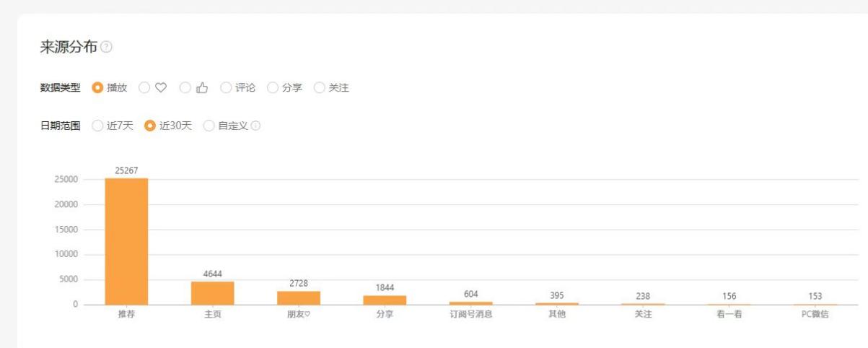Viewport: 868px width, 348px height.
Task: Click the help icon beside 来源分布 title
Action: click(x=107, y=48)
